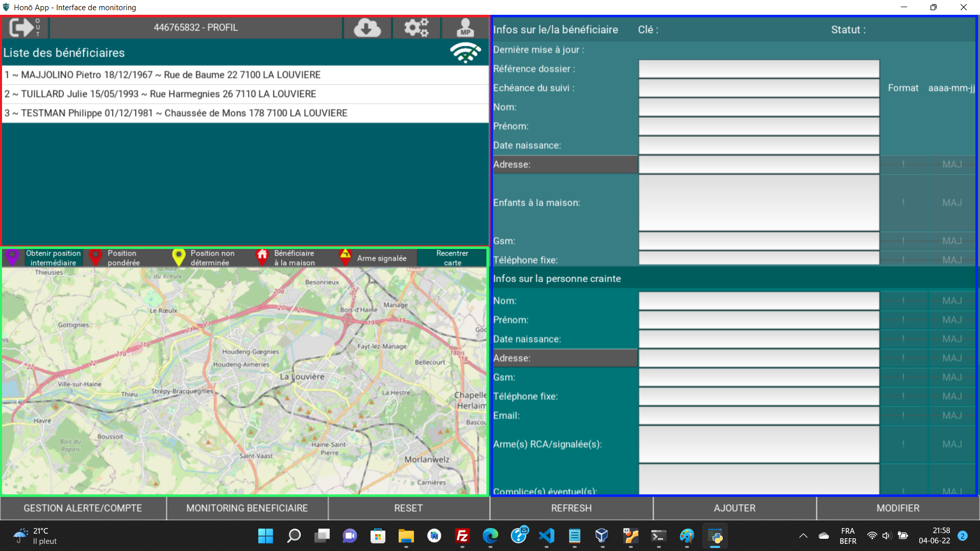
Task: Click the purple intermediate position marker
Action: 13,257
